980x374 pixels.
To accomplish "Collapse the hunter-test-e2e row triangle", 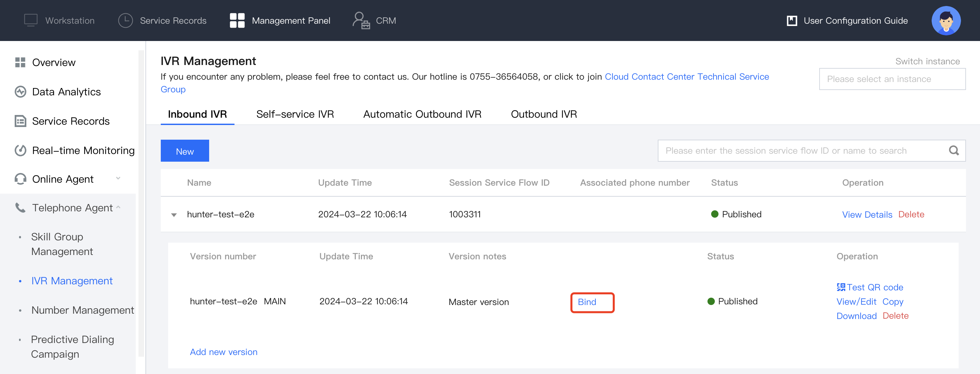I will pos(174,215).
